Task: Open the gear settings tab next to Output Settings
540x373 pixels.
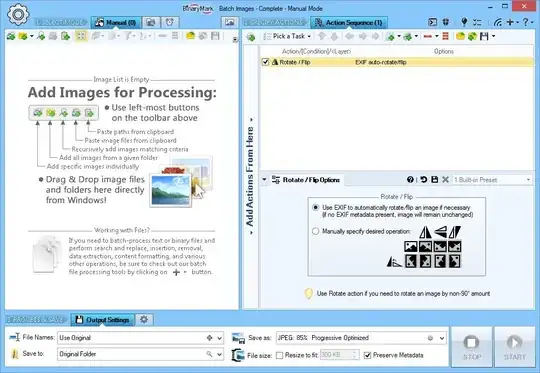Action: [144, 319]
